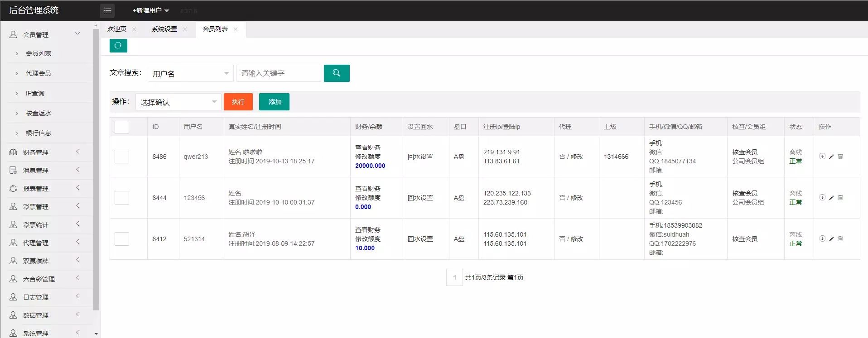Click the 请输入关键字 search input field
Image resolution: width=868 pixels, height=338 pixels.
[279, 73]
